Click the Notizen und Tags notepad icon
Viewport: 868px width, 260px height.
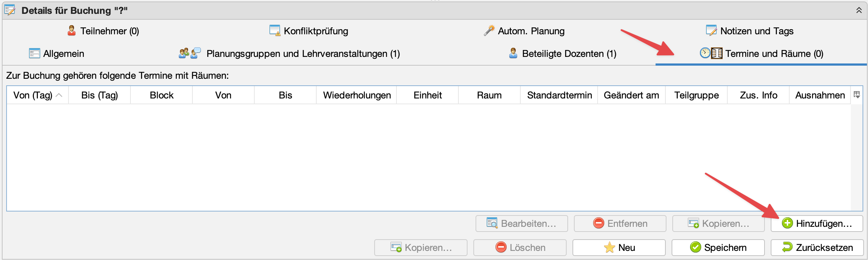(x=711, y=31)
